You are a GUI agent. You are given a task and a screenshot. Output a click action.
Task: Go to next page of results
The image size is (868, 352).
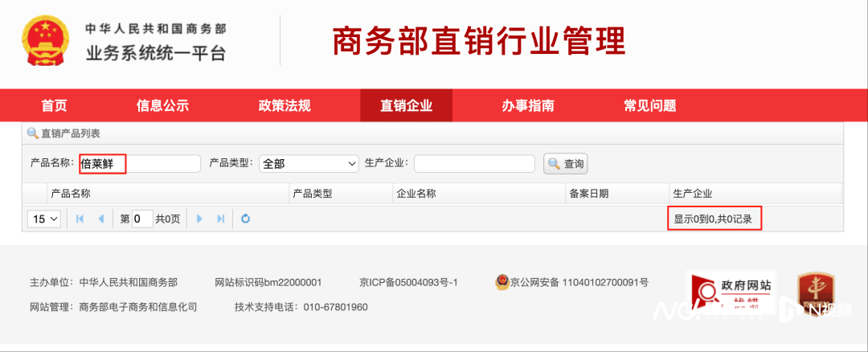[199, 219]
